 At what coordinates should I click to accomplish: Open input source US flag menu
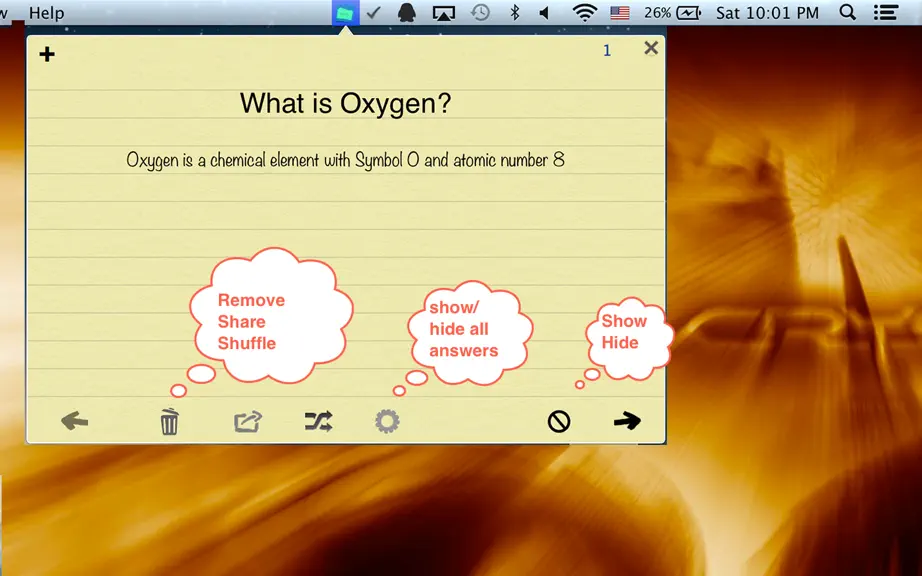[x=620, y=13]
